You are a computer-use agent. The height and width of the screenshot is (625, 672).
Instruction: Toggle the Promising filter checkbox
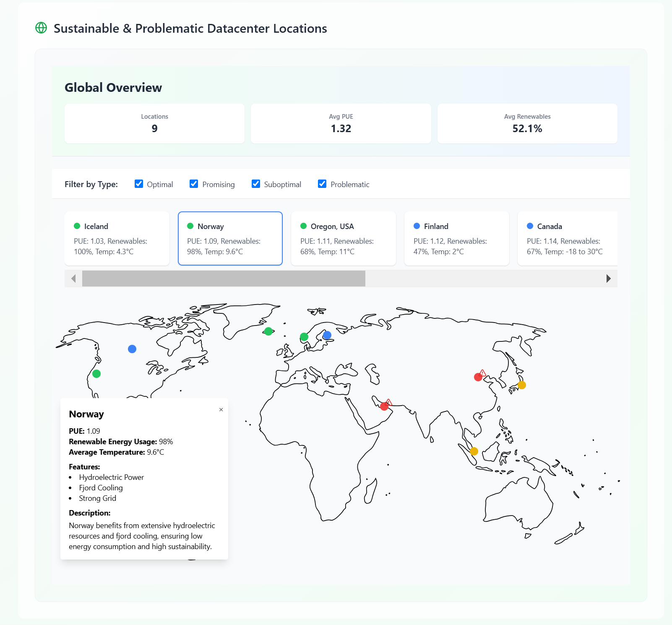point(194,184)
